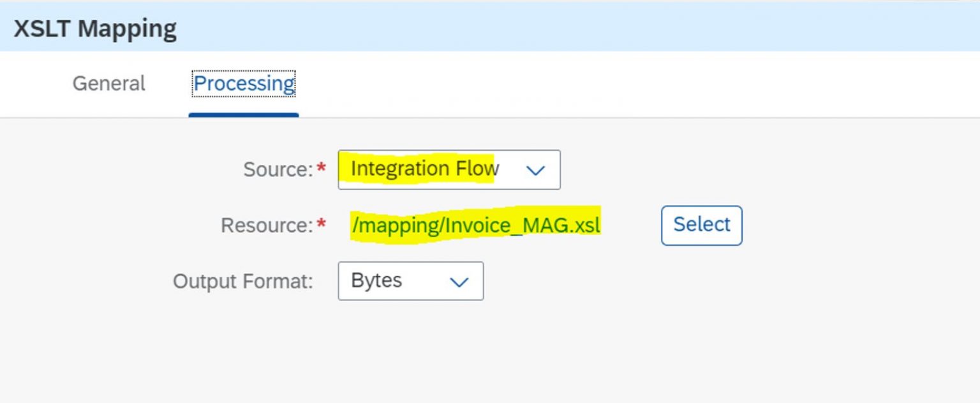980x403 pixels.
Task: Click the Integration Flow source value
Action: click(x=424, y=169)
